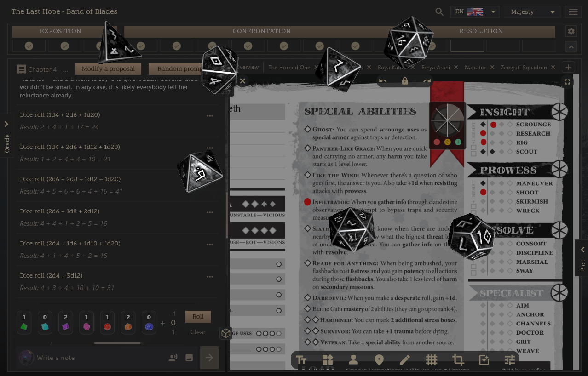Open the hamburger main menu
The width and height of the screenshot is (588, 376).
[573, 12]
